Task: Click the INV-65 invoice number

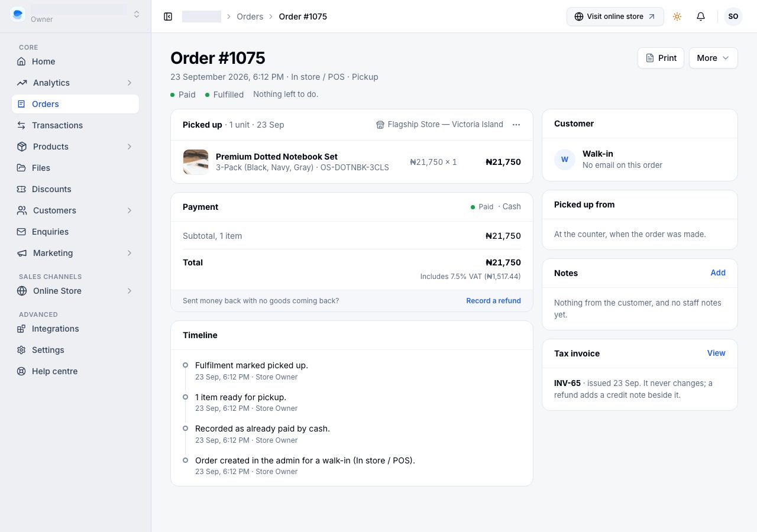Action: coord(567,383)
